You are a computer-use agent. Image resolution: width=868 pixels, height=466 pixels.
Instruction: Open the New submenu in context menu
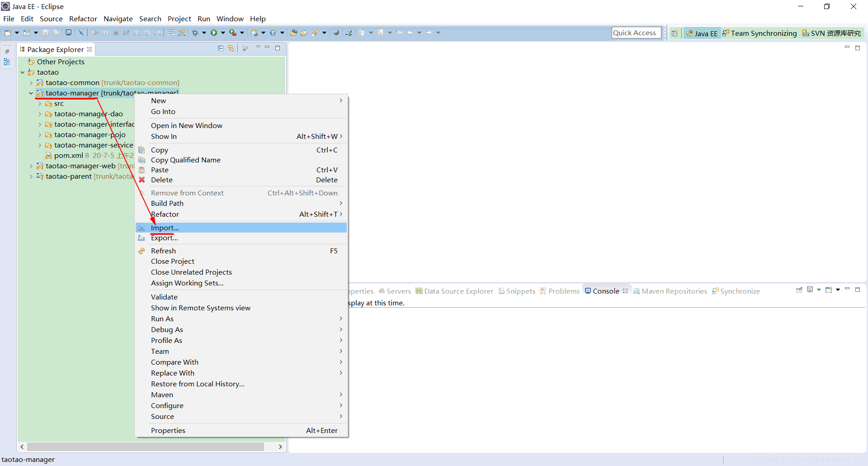[x=241, y=100]
